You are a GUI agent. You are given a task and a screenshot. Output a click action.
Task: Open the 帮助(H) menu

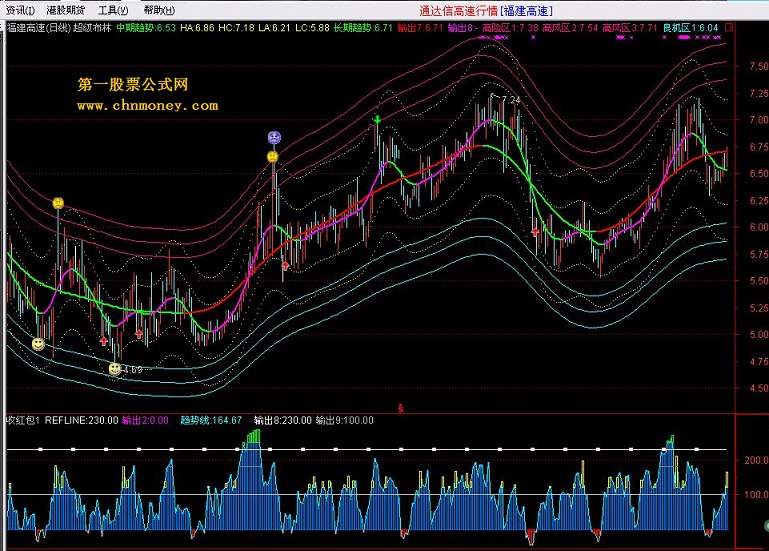click(x=159, y=10)
